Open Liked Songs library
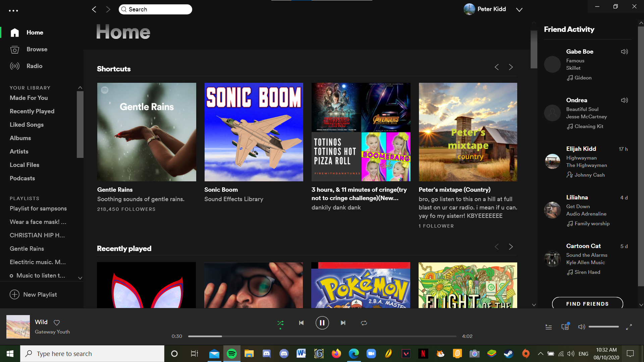The image size is (644, 362). tap(27, 125)
